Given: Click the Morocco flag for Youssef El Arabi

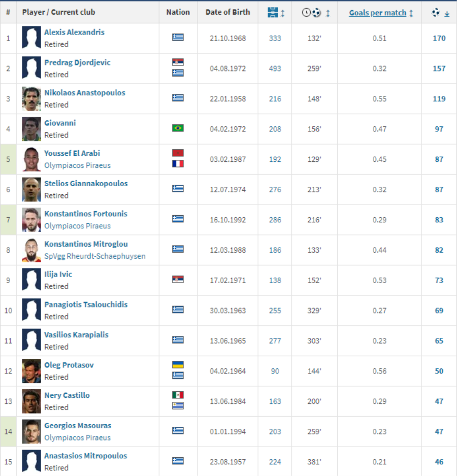Looking at the screenshot, I should [178, 153].
